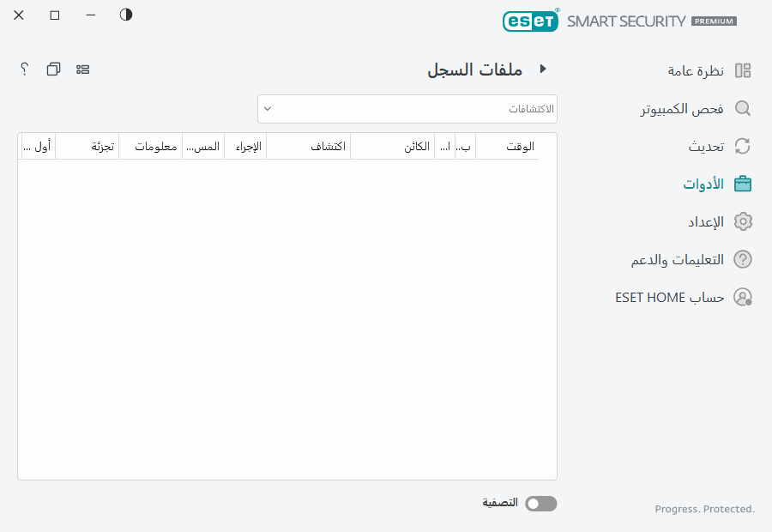Expand the arrow beside ملفات السجل header
This screenshot has width=772, height=532.
[543, 70]
